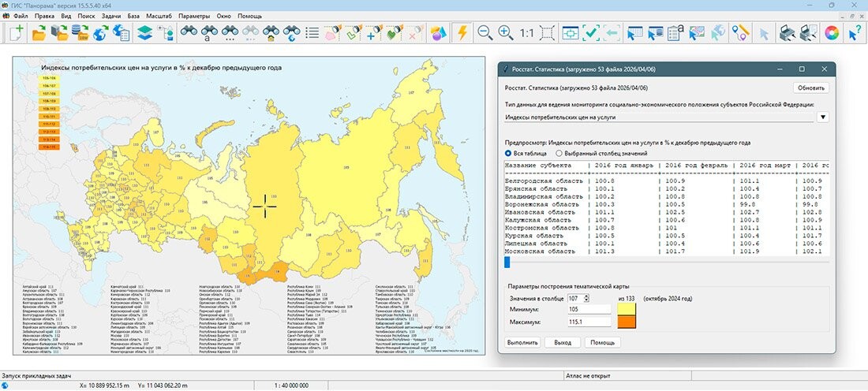Click the bulleted list icon in toolbar

(x=312, y=33)
